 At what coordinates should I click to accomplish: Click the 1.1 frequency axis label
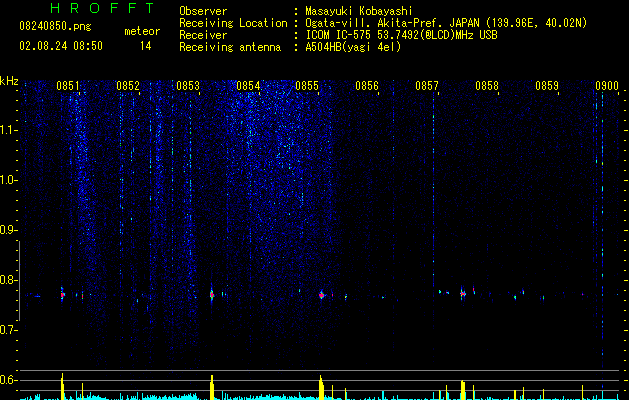[x=8, y=130]
